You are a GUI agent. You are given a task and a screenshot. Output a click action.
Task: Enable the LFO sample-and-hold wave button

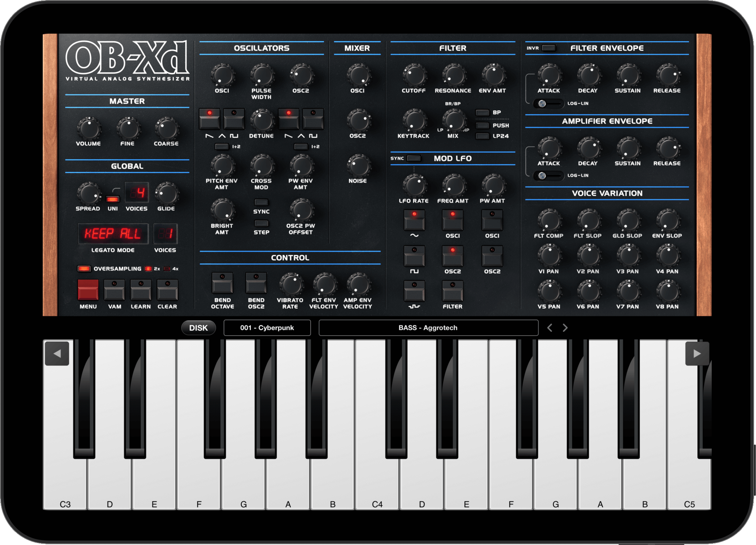pos(414,291)
